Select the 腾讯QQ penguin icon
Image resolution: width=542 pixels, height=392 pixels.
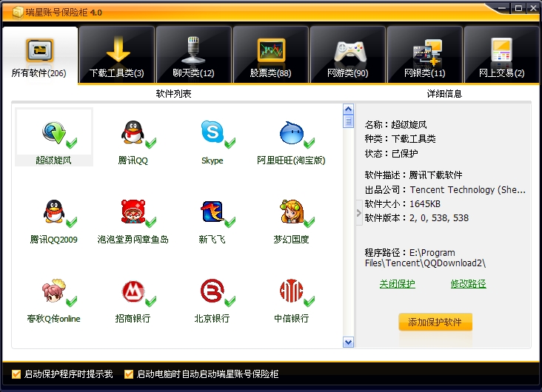133,132
